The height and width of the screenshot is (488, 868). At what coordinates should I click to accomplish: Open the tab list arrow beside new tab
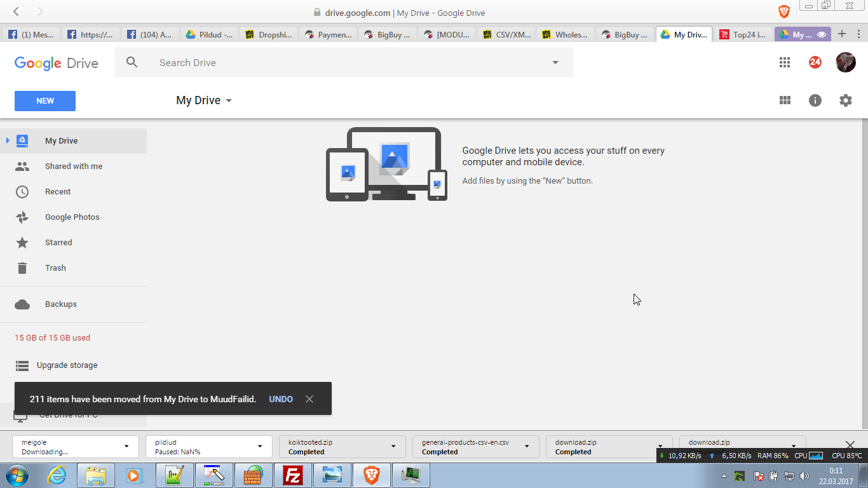857,34
